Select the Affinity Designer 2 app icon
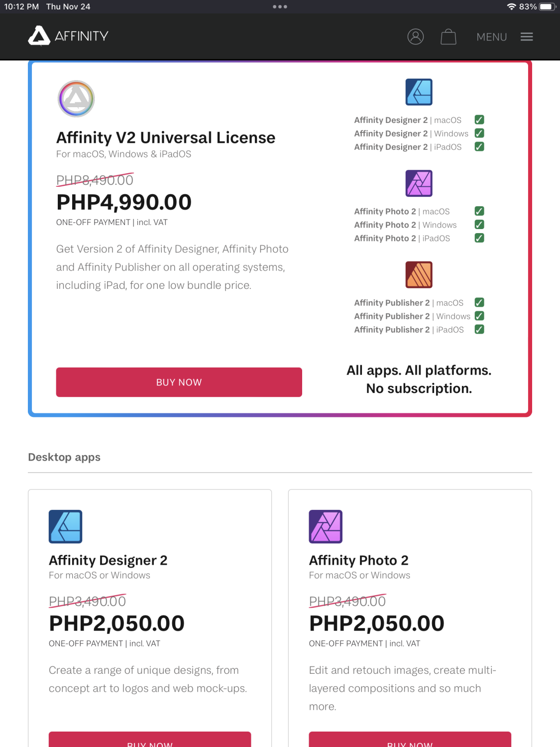This screenshot has height=747, width=560. click(419, 92)
